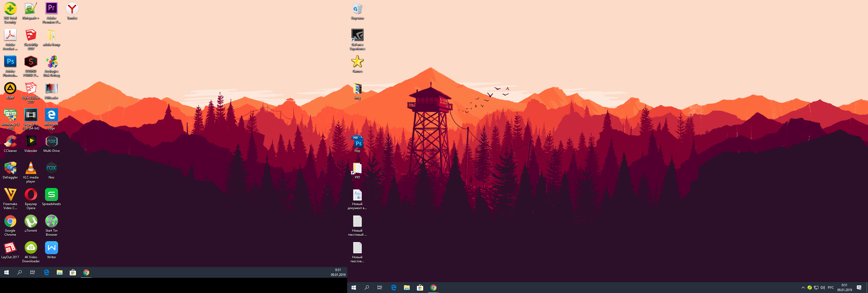Open the WPS Writer desktop icon
868x293 pixels.
pos(51,250)
